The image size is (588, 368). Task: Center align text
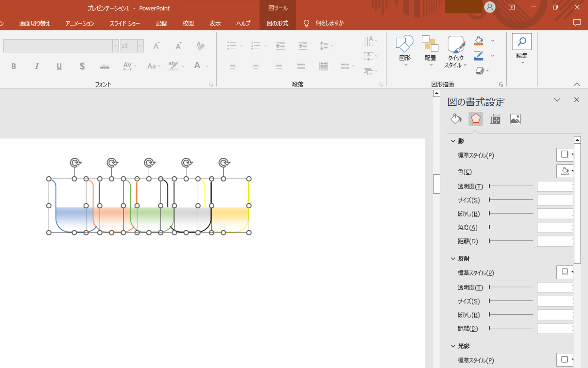pyautogui.click(x=256, y=66)
